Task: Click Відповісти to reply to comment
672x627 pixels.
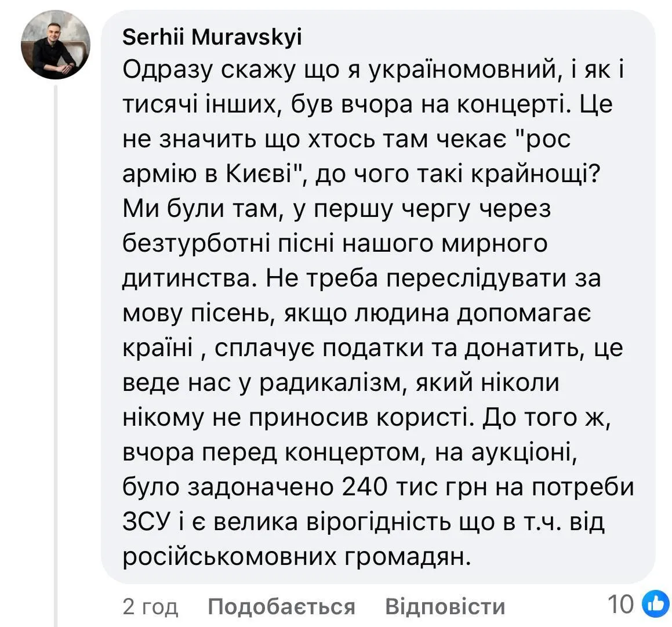Action: point(445,607)
